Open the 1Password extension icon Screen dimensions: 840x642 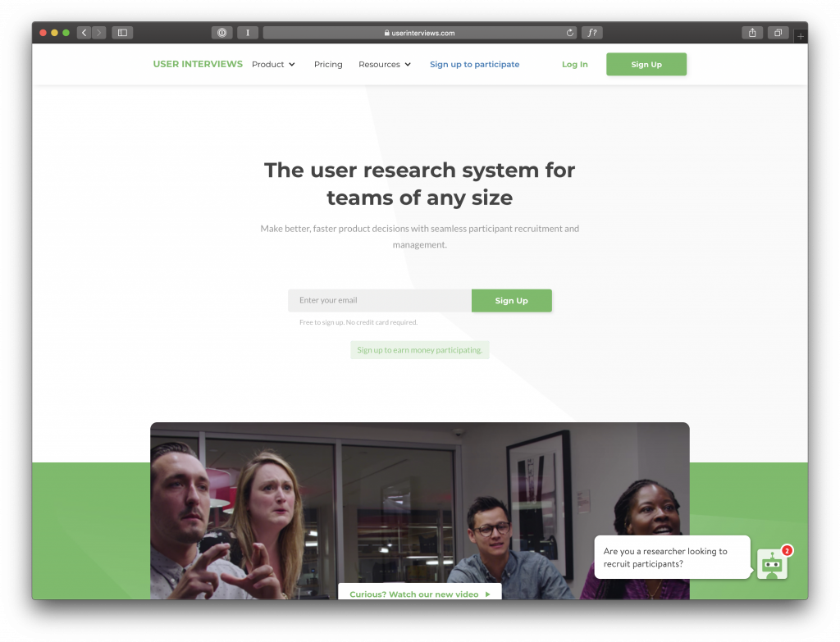click(221, 33)
